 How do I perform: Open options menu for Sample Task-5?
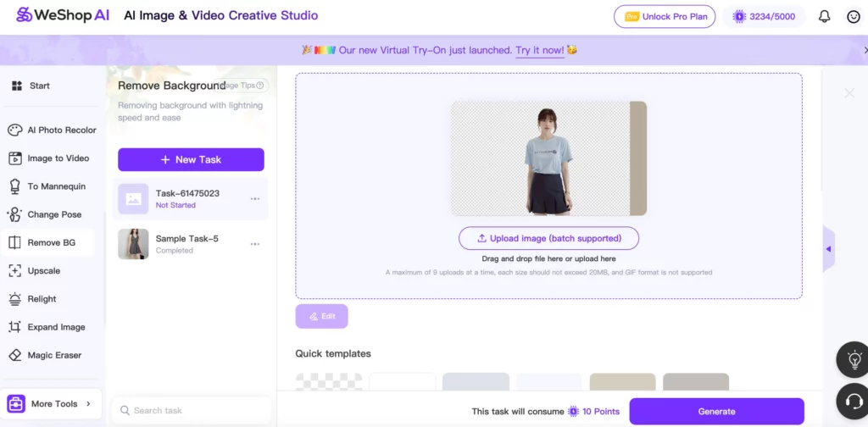(255, 244)
